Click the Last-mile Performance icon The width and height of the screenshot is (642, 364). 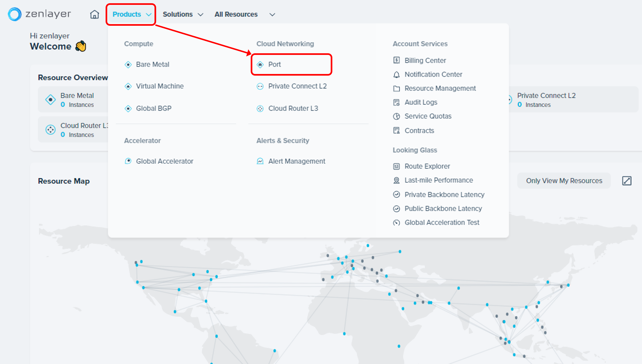[396, 180]
